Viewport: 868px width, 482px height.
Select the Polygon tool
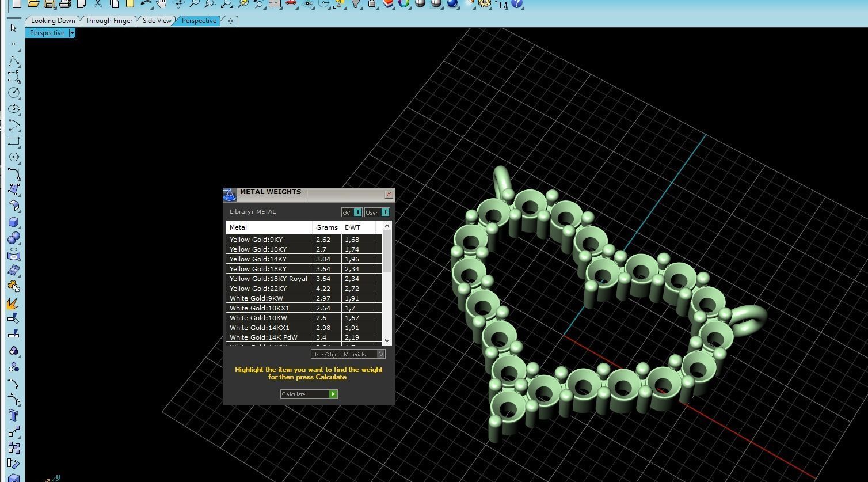coord(14,157)
